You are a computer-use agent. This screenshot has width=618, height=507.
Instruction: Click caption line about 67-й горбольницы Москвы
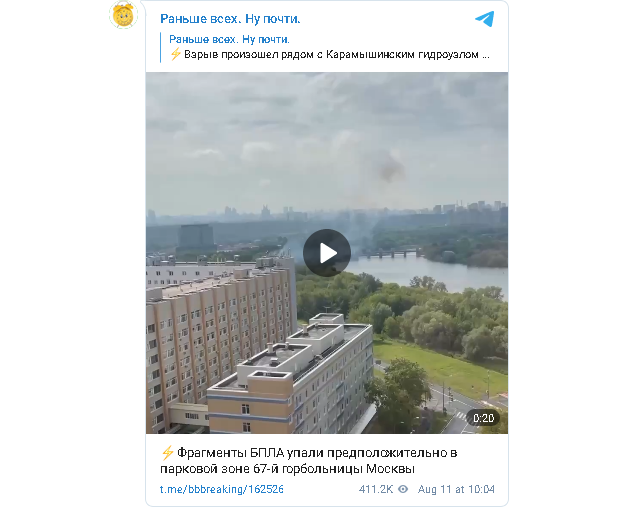(287, 469)
